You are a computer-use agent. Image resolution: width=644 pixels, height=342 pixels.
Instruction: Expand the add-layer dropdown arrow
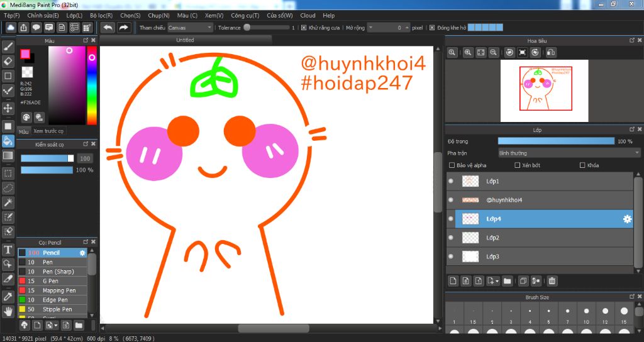[497, 282]
